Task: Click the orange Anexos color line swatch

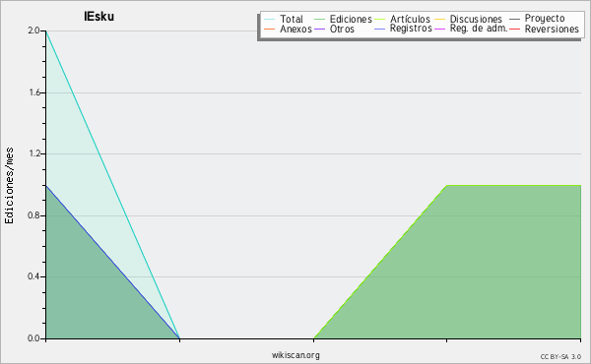Action: 270,29
